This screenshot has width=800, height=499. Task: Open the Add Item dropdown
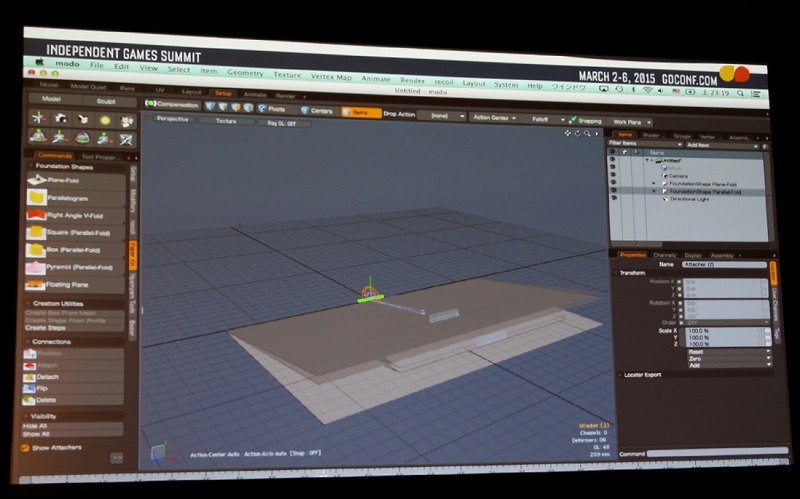(x=722, y=145)
